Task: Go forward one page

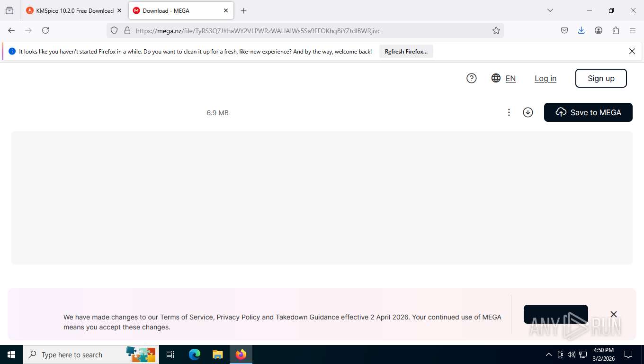Action: click(28, 30)
